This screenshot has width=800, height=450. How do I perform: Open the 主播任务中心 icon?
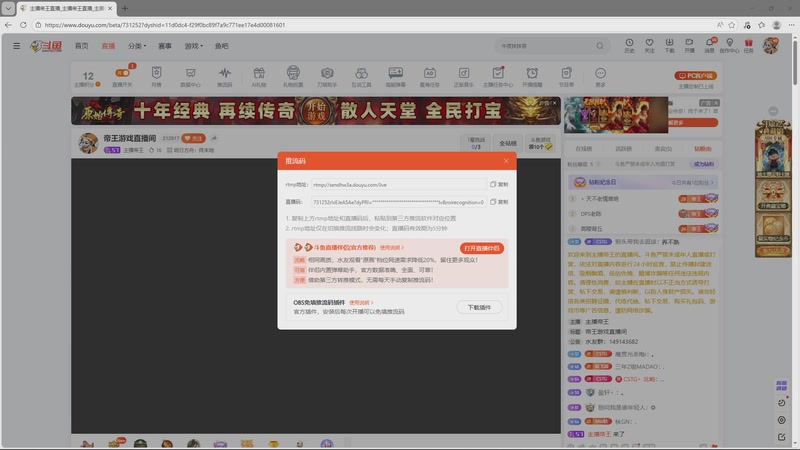498,76
